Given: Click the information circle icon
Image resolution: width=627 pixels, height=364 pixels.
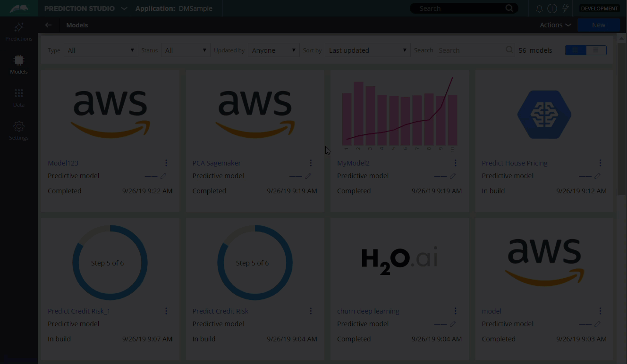Looking at the screenshot, I should pos(552,8).
